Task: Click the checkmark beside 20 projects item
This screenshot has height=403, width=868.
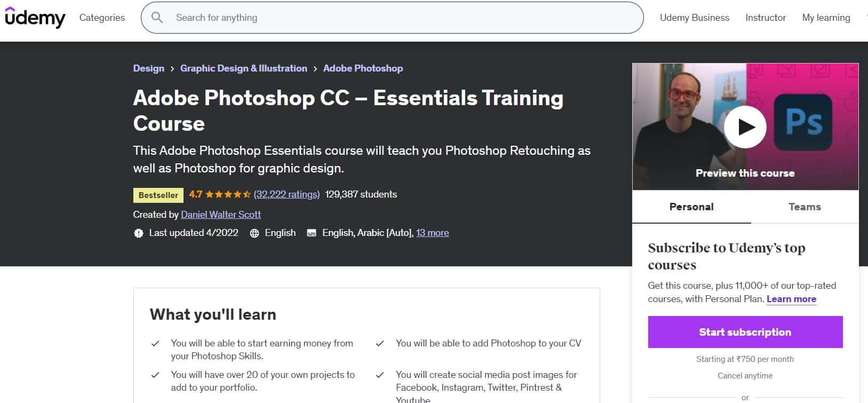Action: [x=155, y=375]
